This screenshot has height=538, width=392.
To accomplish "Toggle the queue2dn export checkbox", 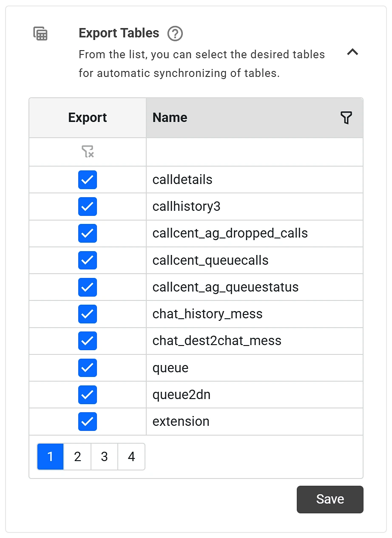I will (x=88, y=395).
